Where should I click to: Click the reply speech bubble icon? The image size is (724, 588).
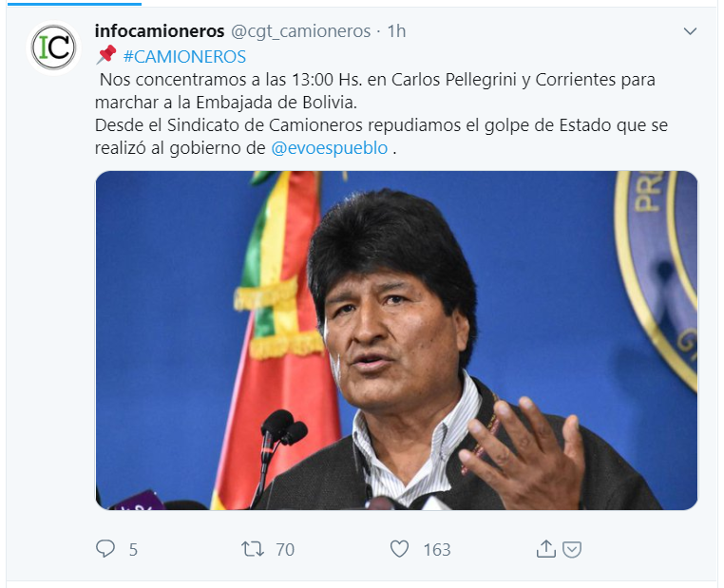point(105,549)
